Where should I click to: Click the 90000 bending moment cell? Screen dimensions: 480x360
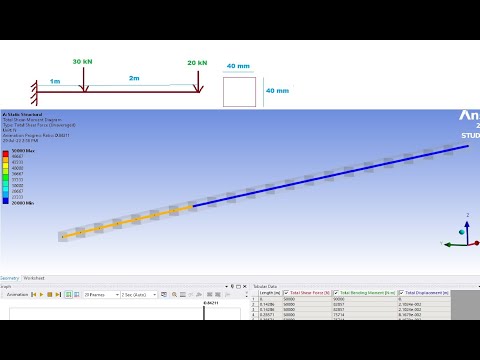365,299
